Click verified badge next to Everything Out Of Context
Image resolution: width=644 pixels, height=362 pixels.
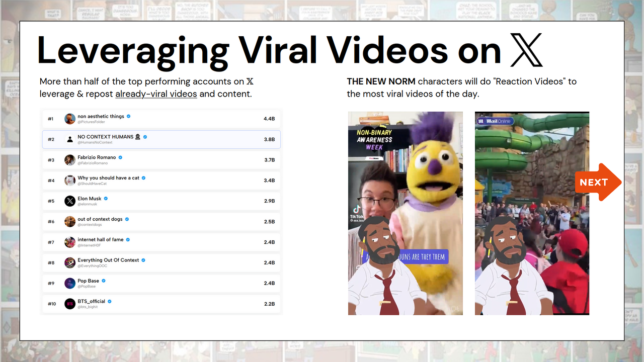143,260
